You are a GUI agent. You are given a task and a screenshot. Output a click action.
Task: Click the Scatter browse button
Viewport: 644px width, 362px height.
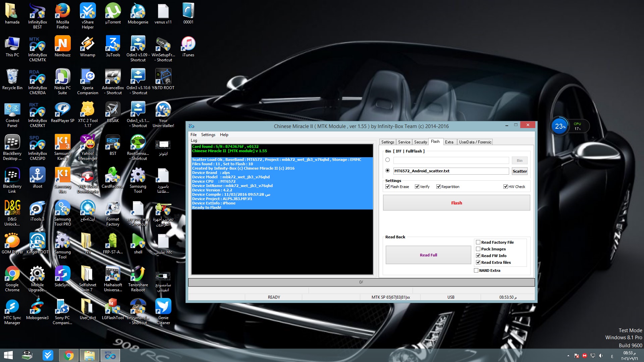(520, 171)
